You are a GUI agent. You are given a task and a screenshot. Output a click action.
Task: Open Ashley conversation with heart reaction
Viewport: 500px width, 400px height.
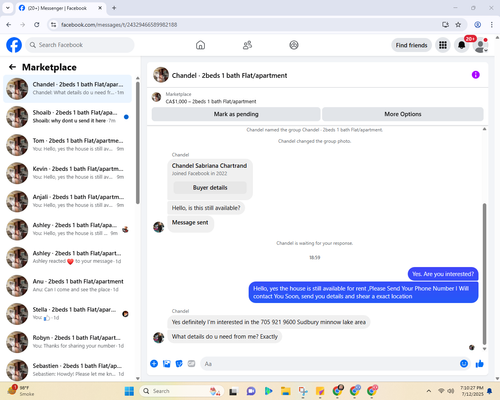(x=67, y=257)
